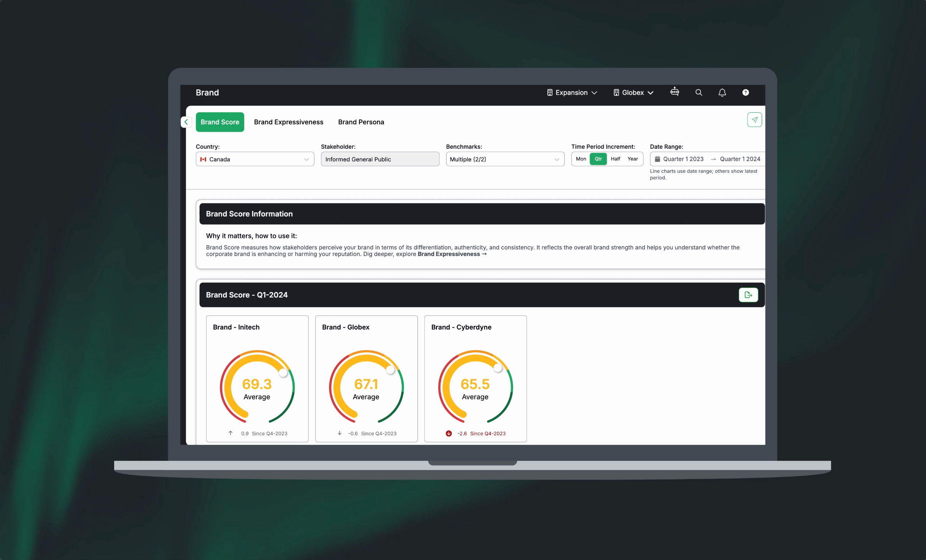Click the export icon in Brand Score header
Viewport: 926px width, 560px height.
[x=748, y=295]
